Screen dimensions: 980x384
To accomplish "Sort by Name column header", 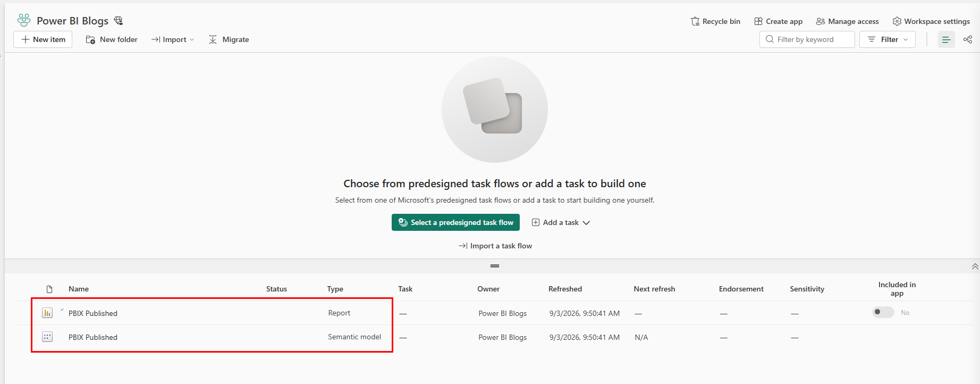I will pos(79,289).
